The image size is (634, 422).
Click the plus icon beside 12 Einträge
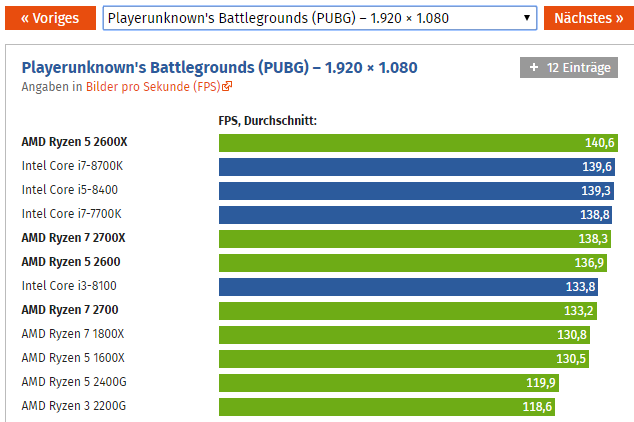coord(533,67)
